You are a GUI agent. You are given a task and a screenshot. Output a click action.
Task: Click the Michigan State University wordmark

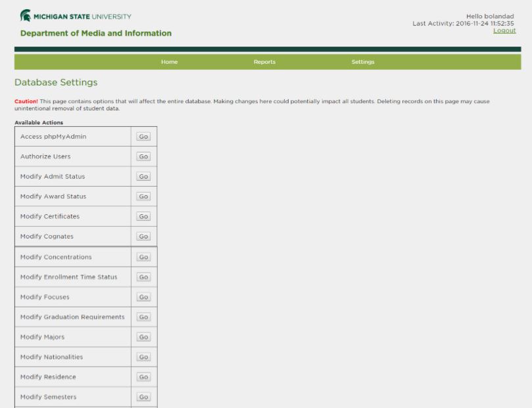coord(82,16)
